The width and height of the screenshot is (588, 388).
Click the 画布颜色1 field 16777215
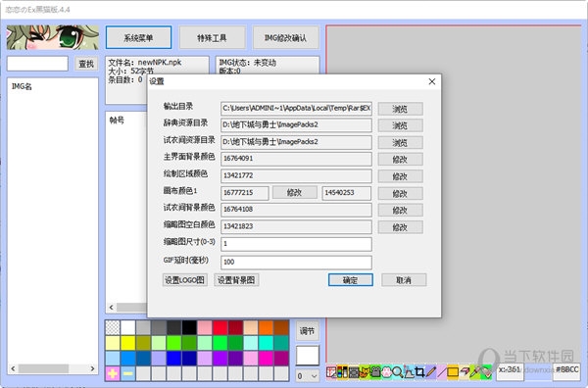point(245,193)
